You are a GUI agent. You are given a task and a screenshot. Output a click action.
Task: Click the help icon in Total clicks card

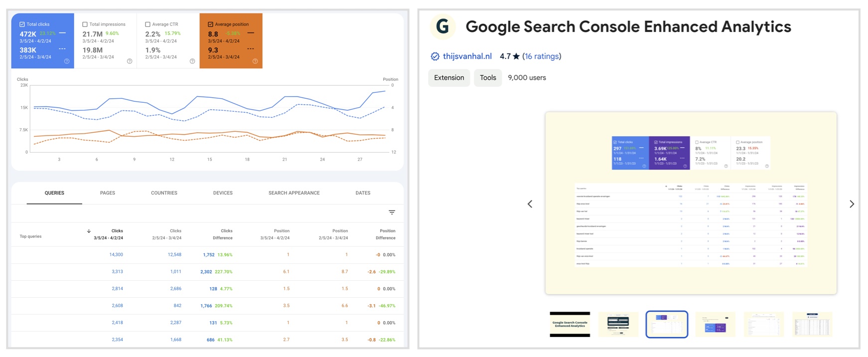[67, 61]
